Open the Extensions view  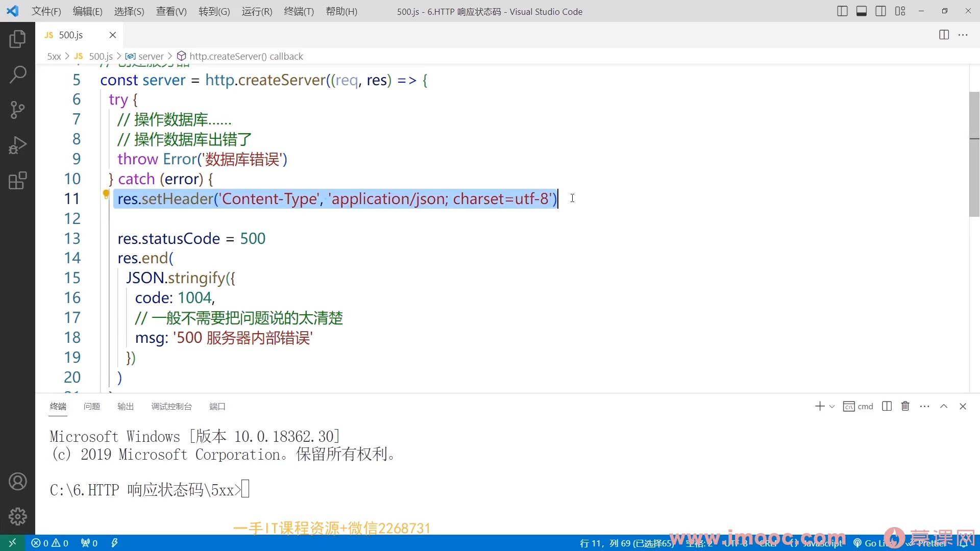click(x=17, y=181)
